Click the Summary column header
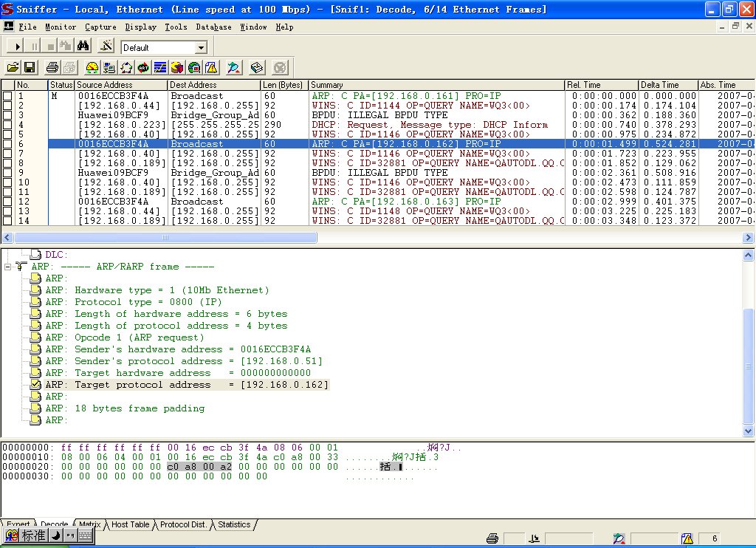Screen dimensions: 756x548 pos(436,85)
